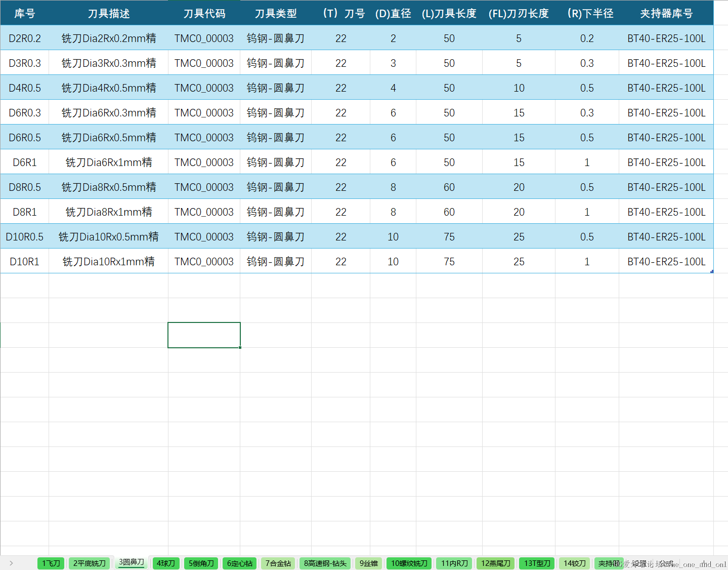The image size is (728, 570).
Task: Select the 刀具代码 header cell
Action: pos(204,13)
